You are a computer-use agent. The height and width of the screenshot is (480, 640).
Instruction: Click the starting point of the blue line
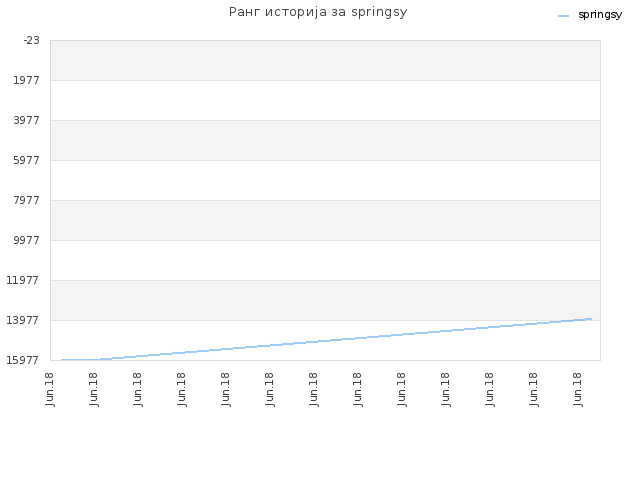[62, 360]
